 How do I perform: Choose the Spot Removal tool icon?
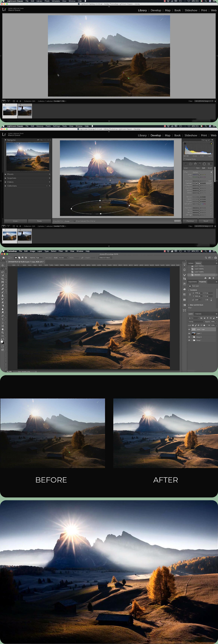click(x=190, y=164)
